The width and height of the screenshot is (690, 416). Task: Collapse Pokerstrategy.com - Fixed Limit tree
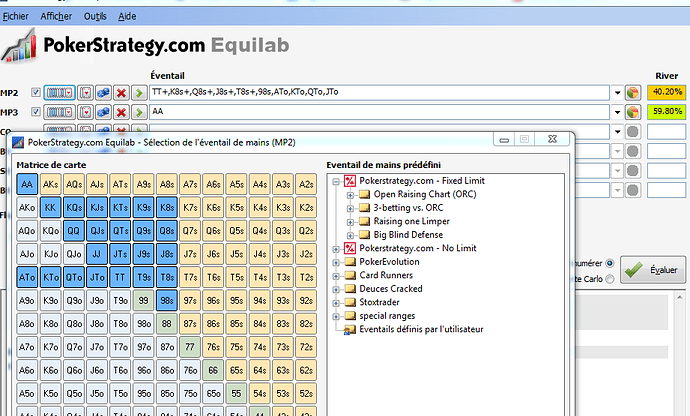click(336, 181)
